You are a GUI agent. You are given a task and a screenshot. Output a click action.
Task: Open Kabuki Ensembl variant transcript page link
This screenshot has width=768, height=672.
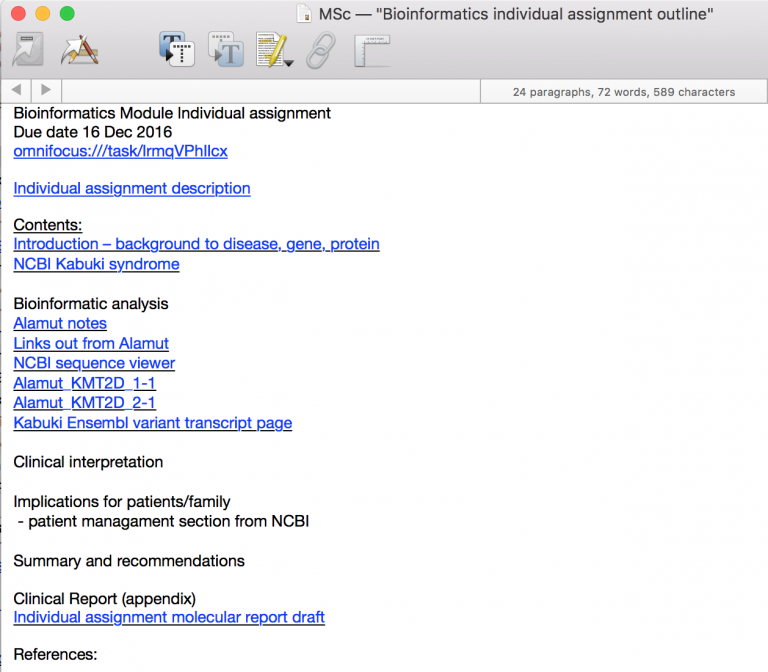point(153,423)
